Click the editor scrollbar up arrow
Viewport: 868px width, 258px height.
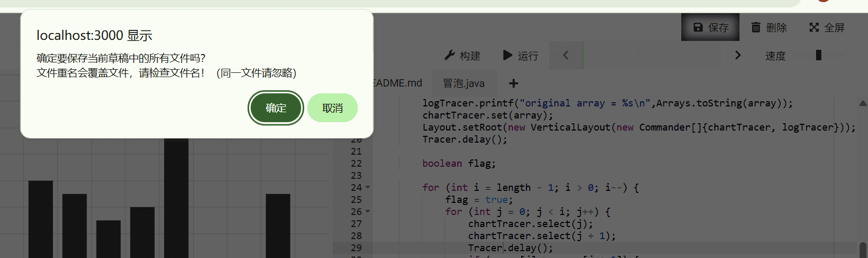tap(862, 104)
